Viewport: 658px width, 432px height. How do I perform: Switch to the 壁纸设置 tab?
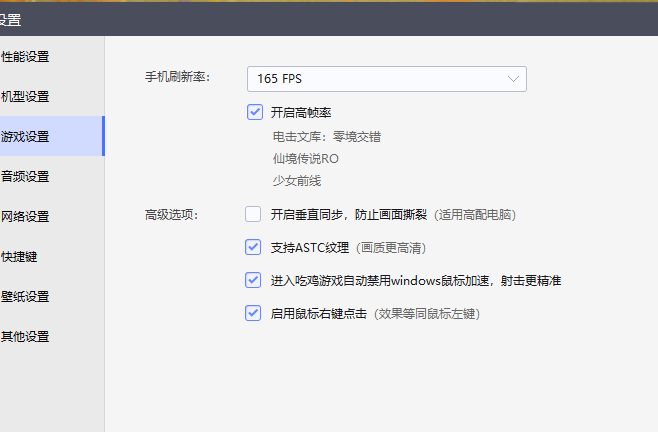(x=27, y=297)
